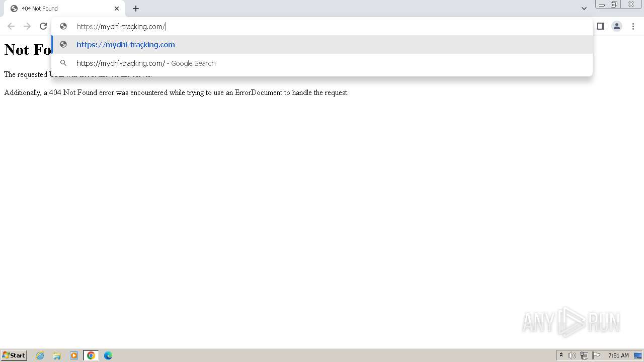Close the 404 Not Found tab
The height and width of the screenshot is (362, 644).
coord(117,9)
